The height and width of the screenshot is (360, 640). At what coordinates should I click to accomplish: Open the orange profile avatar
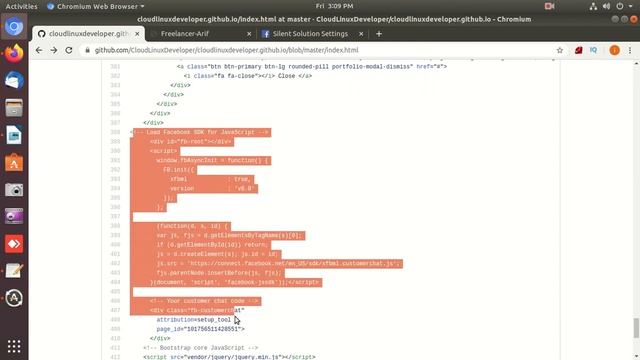[614, 50]
